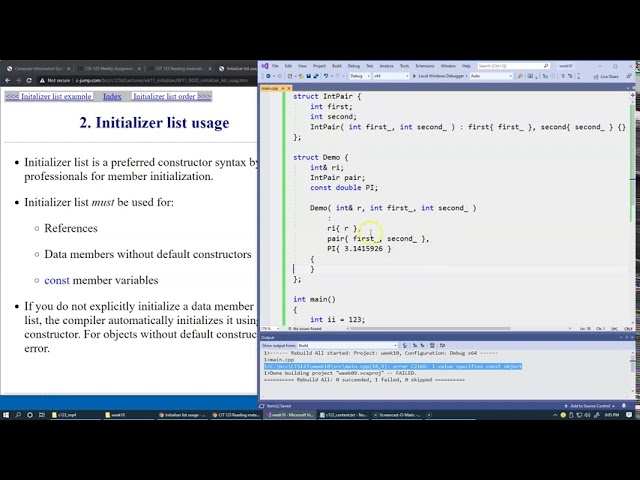Screen dimensions: 640x480
Task: Click the Not secure warning icon
Action: point(42,80)
